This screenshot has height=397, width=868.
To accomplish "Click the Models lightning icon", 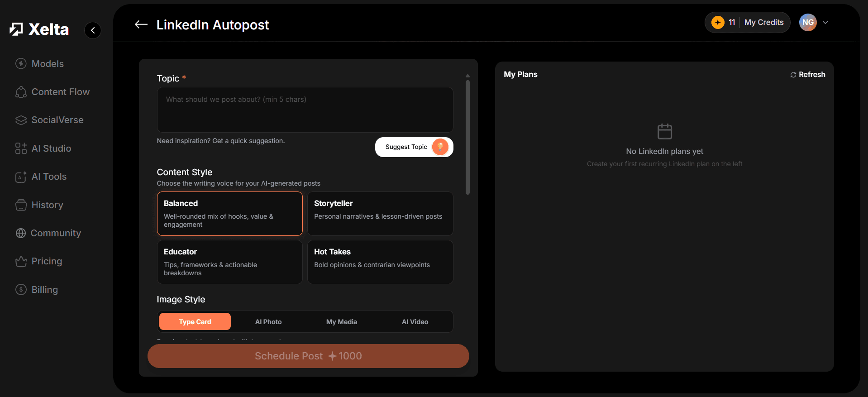I will tap(21, 64).
